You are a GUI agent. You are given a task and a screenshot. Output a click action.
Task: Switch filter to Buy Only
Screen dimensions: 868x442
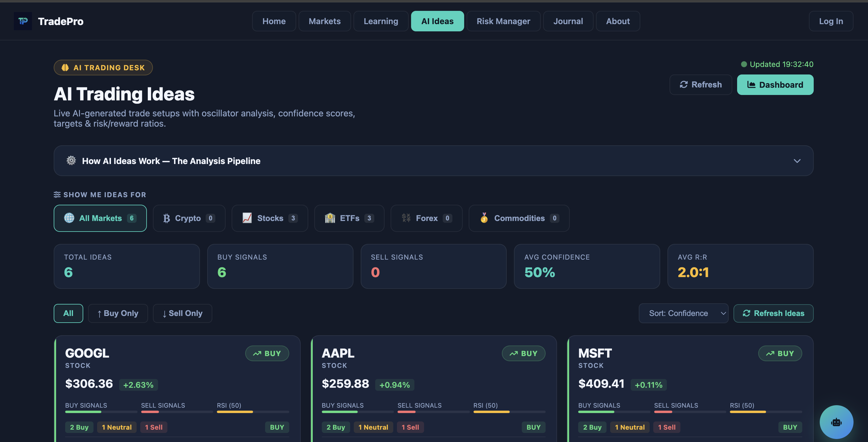click(118, 313)
